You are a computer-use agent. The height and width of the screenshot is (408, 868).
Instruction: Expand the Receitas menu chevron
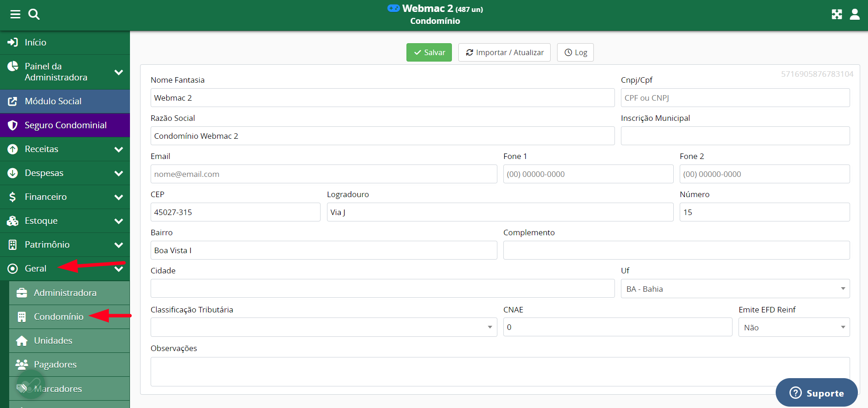click(x=118, y=149)
